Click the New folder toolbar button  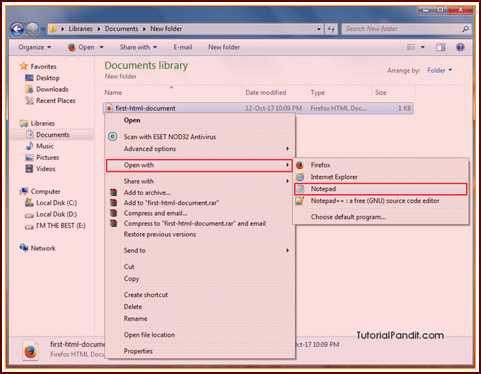click(224, 47)
